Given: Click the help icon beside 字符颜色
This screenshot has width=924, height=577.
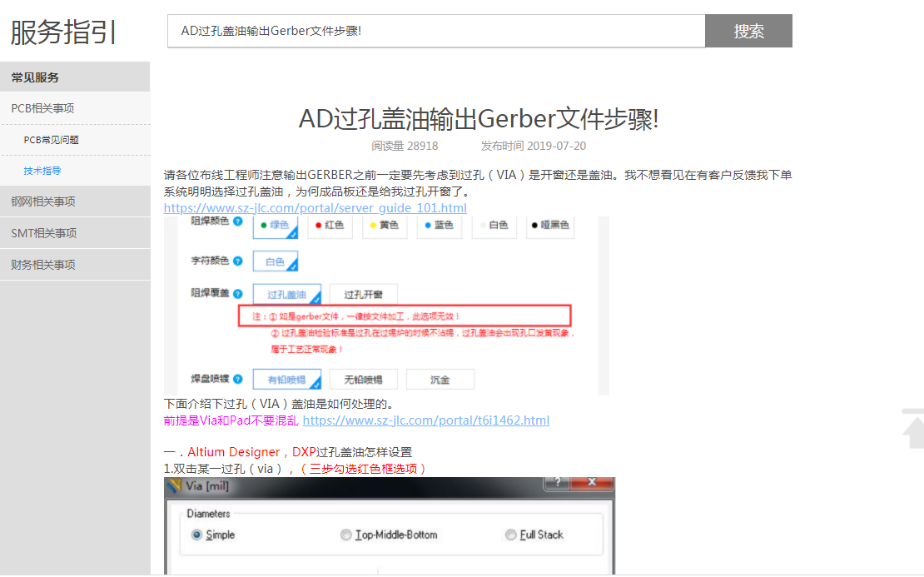Looking at the screenshot, I should point(238,261).
